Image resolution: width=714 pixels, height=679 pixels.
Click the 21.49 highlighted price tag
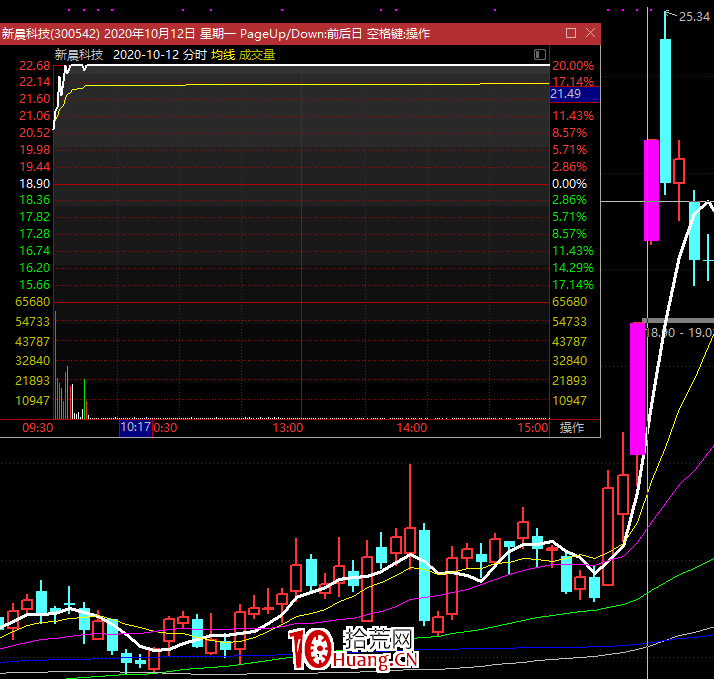point(575,94)
